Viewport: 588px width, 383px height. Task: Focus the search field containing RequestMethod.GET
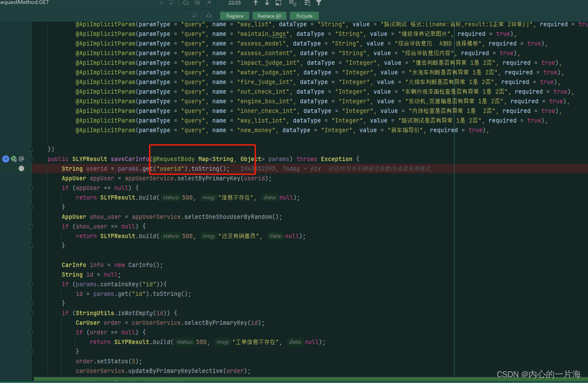pyautogui.click(x=79, y=3)
